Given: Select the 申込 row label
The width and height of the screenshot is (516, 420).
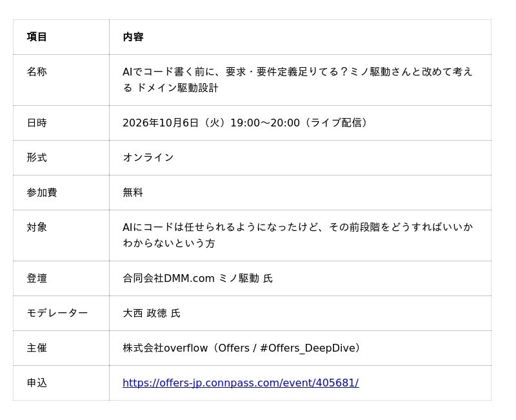Looking at the screenshot, I should 37,383.
